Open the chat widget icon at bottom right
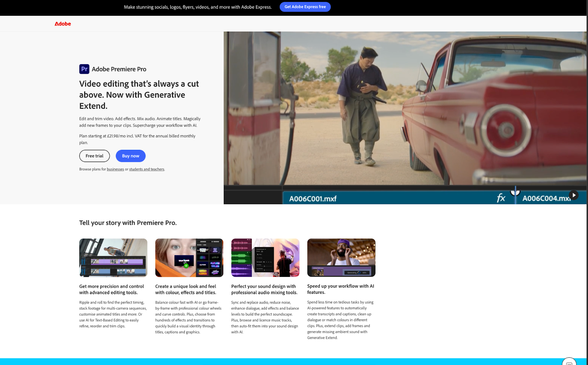588x365 pixels. [569, 362]
